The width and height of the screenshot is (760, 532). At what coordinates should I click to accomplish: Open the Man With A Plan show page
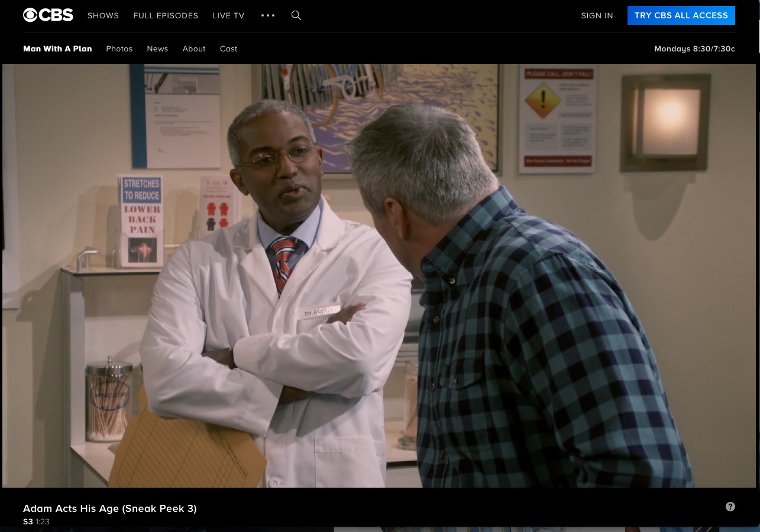pyautogui.click(x=57, y=49)
